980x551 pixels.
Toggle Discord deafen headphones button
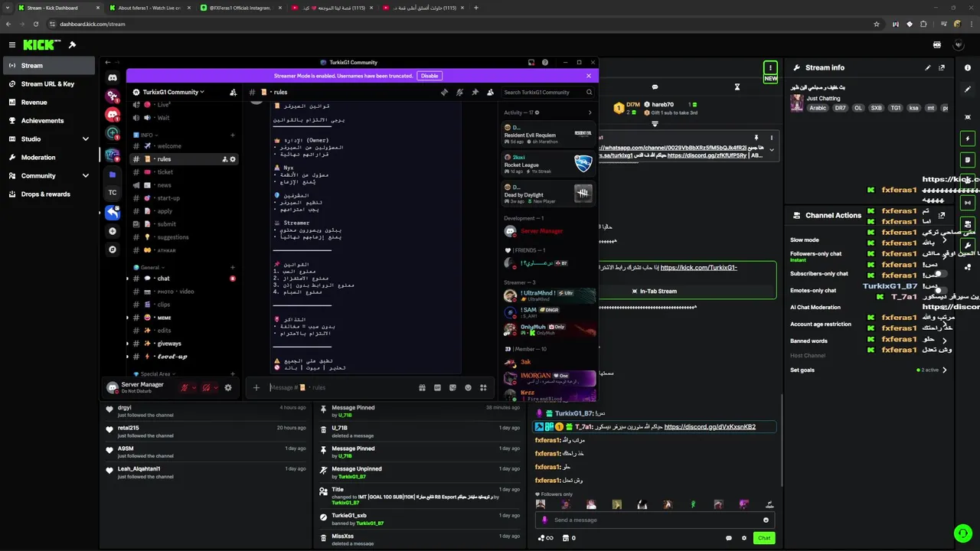tap(206, 388)
